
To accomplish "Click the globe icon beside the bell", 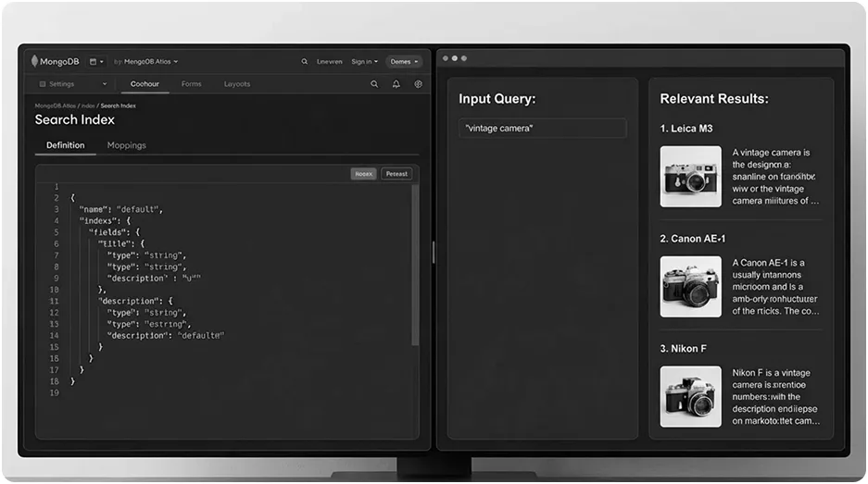I will click(x=419, y=84).
